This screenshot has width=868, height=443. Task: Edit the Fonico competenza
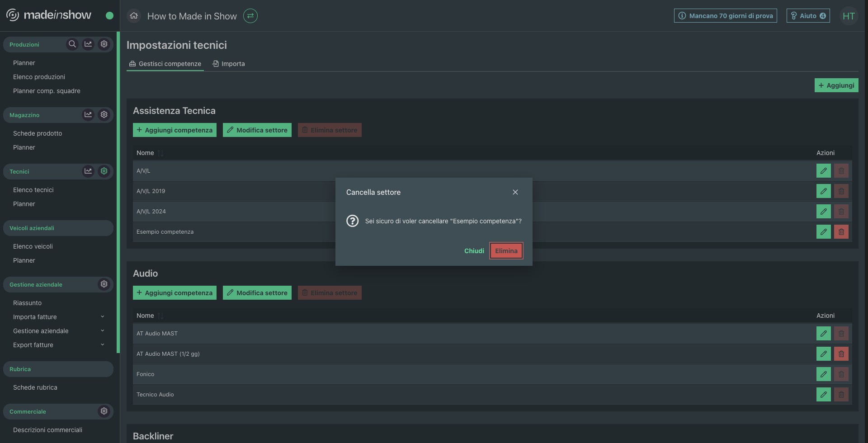[x=823, y=374]
